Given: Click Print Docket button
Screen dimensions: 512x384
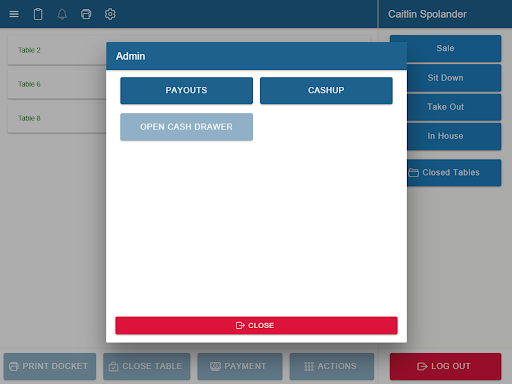Looking at the screenshot, I should click(50, 366).
